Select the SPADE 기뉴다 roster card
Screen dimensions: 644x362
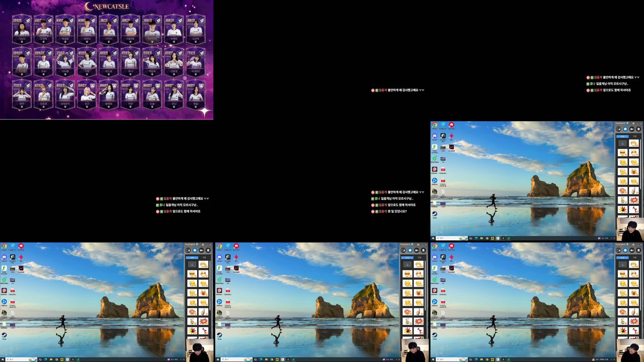[22, 29]
